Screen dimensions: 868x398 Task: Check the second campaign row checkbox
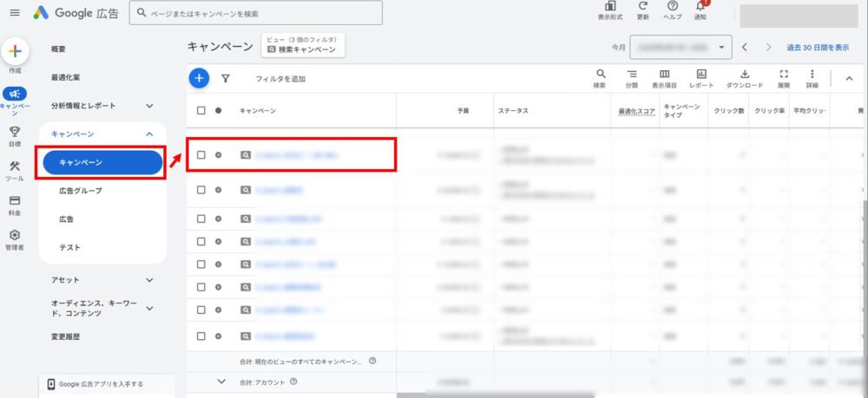click(201, 190)
